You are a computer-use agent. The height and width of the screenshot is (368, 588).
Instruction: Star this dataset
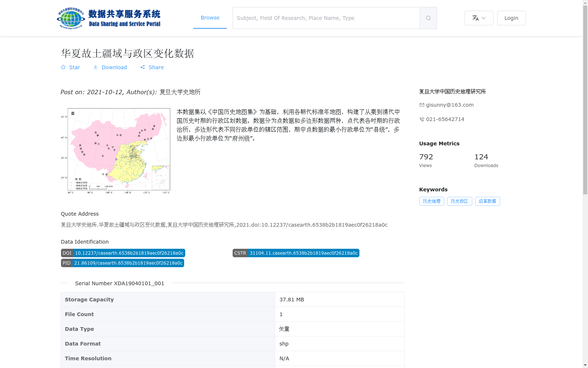pyautogui.click(x=70, y=67)
